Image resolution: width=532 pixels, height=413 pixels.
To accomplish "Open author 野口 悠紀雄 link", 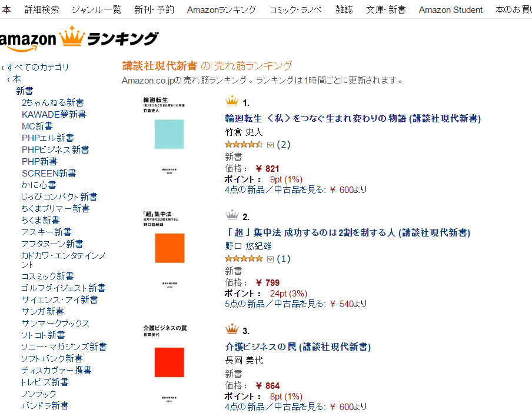I will coord(248,246).
